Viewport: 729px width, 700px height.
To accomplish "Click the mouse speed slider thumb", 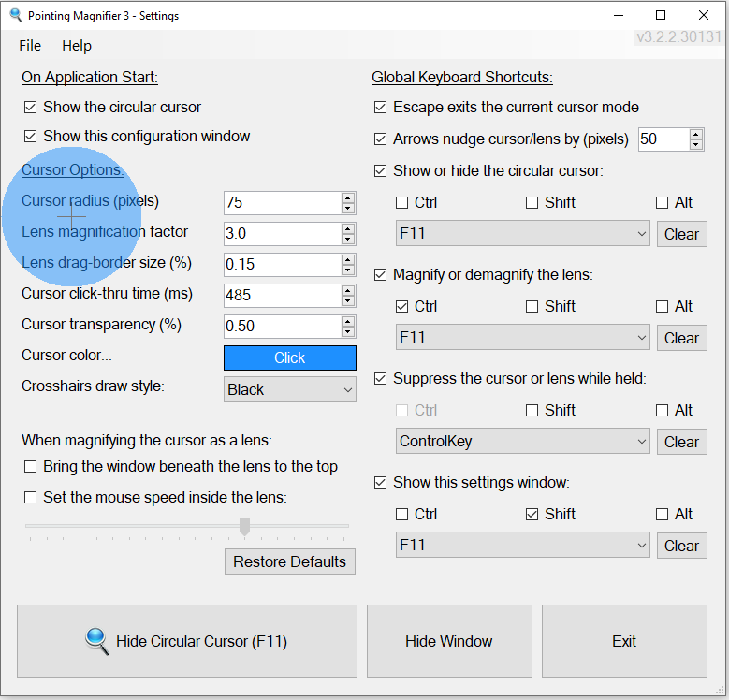I will (x=244, y=527).
